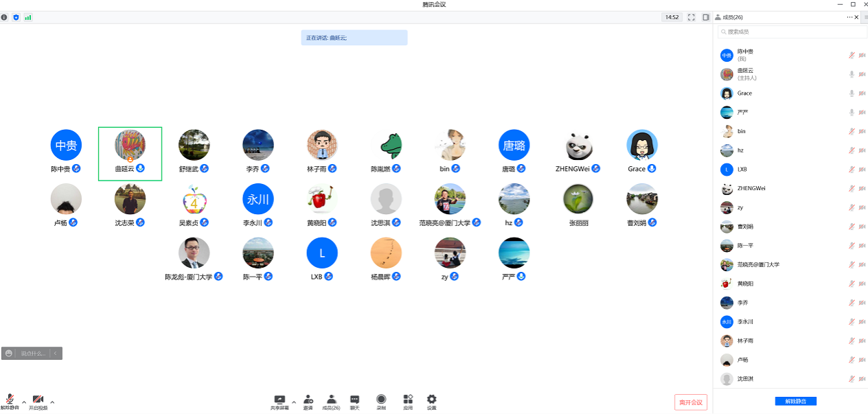Check the green network signal icon
This screenshot has width=868, height=414.
click(28, 17)
